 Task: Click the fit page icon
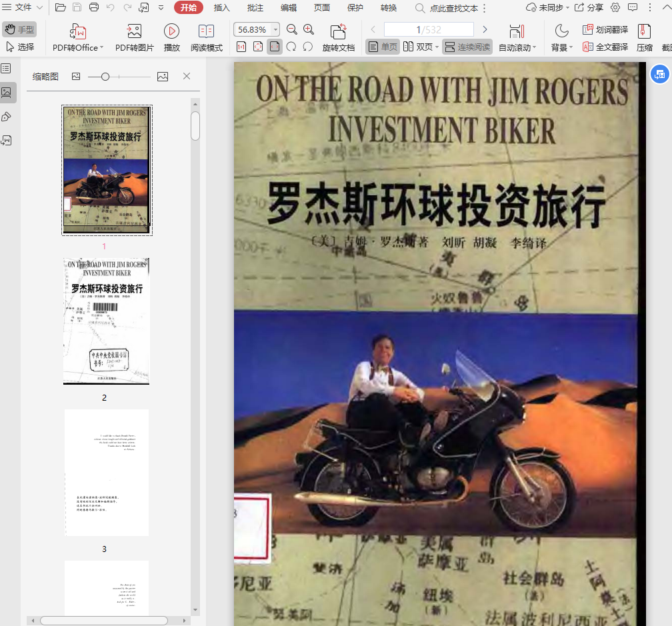coord(258,47)
